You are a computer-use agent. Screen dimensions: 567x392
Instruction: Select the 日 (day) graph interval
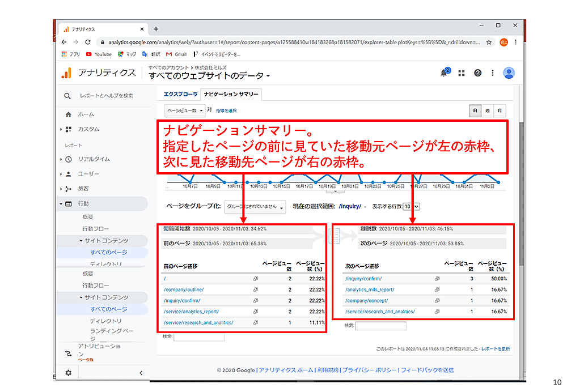pyautogui.click(x=475, y=111)
